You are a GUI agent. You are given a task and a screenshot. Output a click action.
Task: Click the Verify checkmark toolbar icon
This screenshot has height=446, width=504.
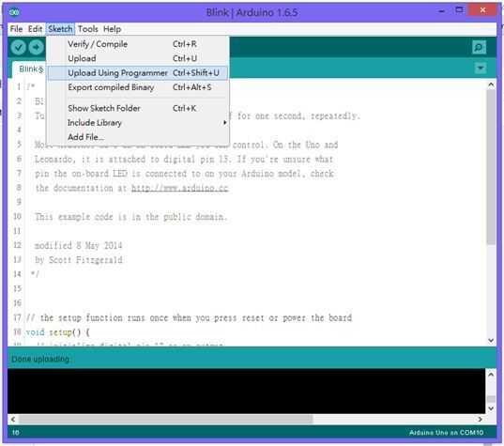(19, 47)
